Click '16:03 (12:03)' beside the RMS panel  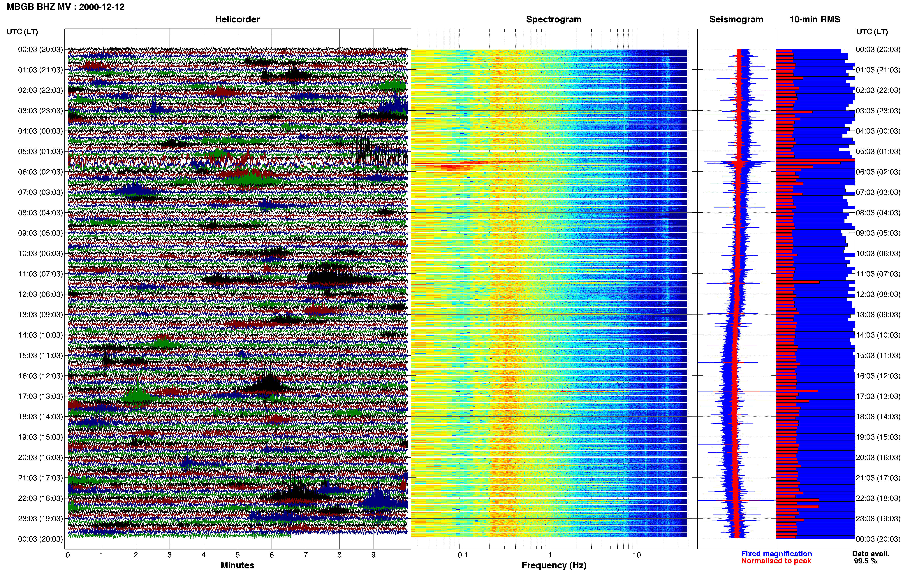[878, 376]
